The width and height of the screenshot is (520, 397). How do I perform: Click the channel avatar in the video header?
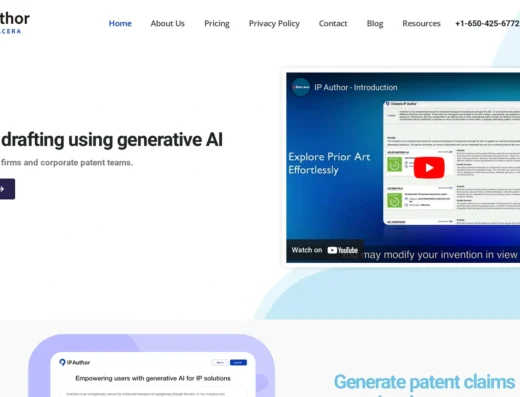point(301,87)
